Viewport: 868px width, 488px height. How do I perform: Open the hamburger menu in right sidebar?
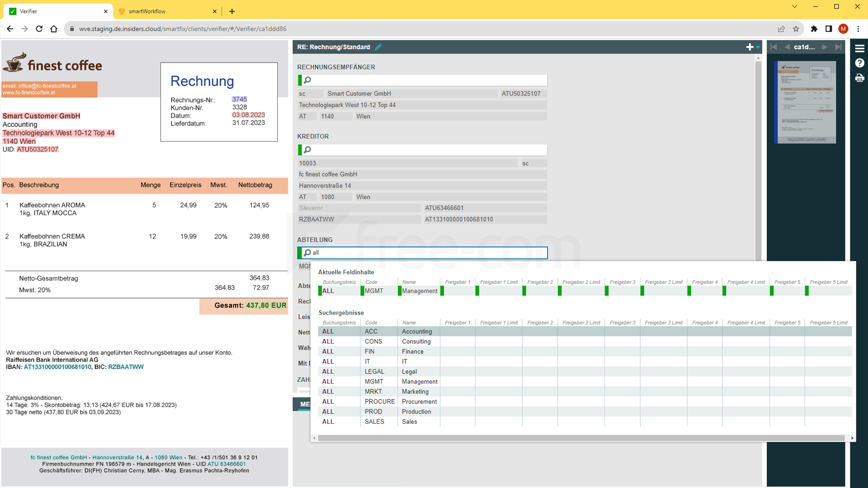[x=859, y=48]
